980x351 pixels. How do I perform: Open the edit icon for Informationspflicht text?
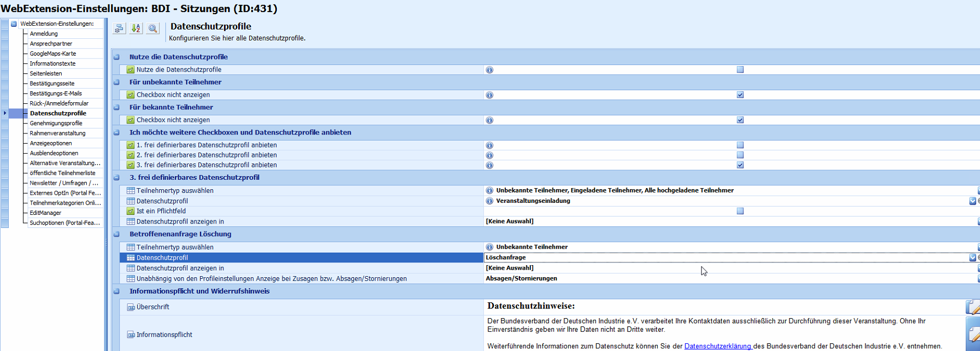click(x=973, y=334)
